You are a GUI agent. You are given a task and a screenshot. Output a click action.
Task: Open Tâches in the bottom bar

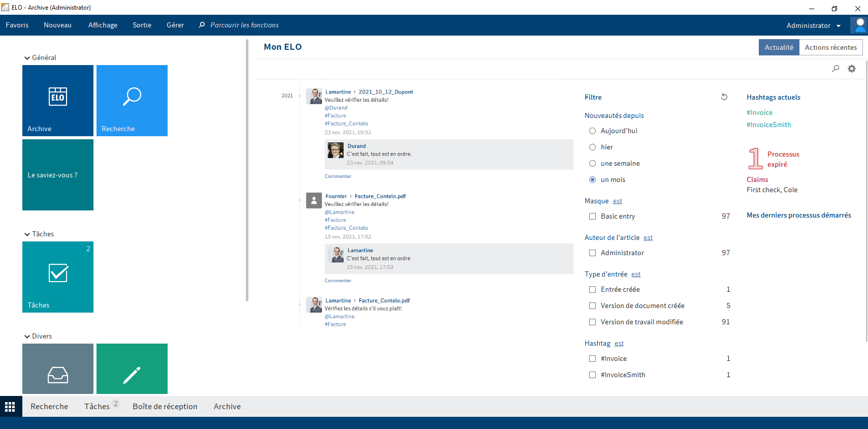pos(97,407)
